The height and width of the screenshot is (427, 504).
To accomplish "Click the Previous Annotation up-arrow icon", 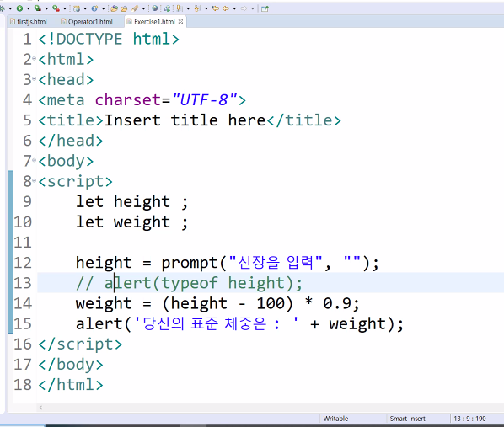I will [x=197, y=8].
